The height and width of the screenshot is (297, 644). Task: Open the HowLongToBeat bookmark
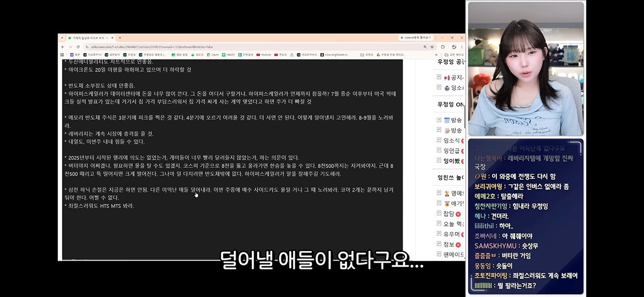[x=335, y=55]
